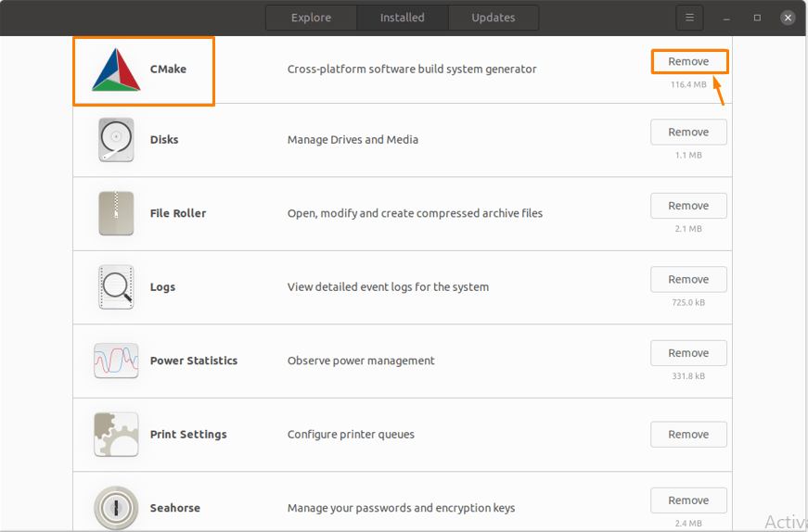Click the 2.1 MB size label
The width and height of the screenshot is (808, 532).
coord(688,229)
